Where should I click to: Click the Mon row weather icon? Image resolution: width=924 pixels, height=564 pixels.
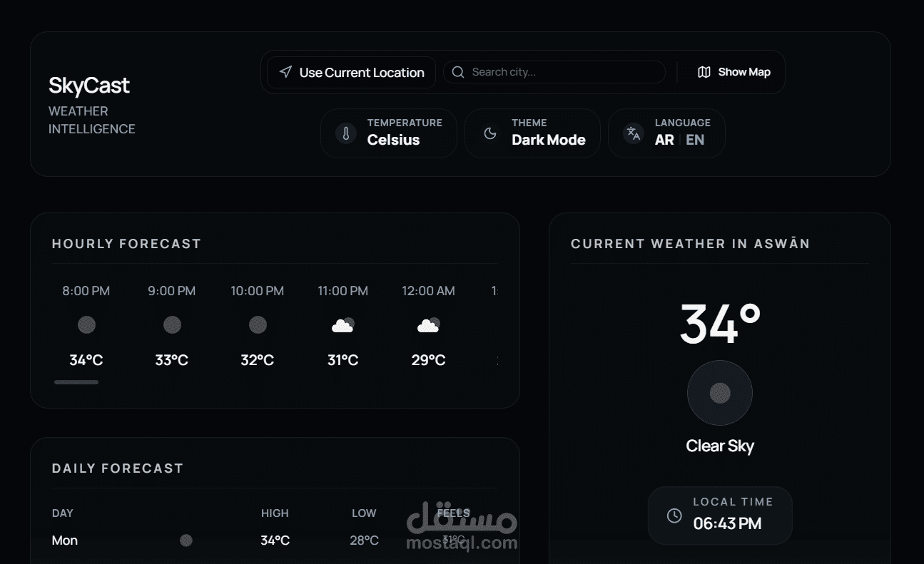coord(186,540)
